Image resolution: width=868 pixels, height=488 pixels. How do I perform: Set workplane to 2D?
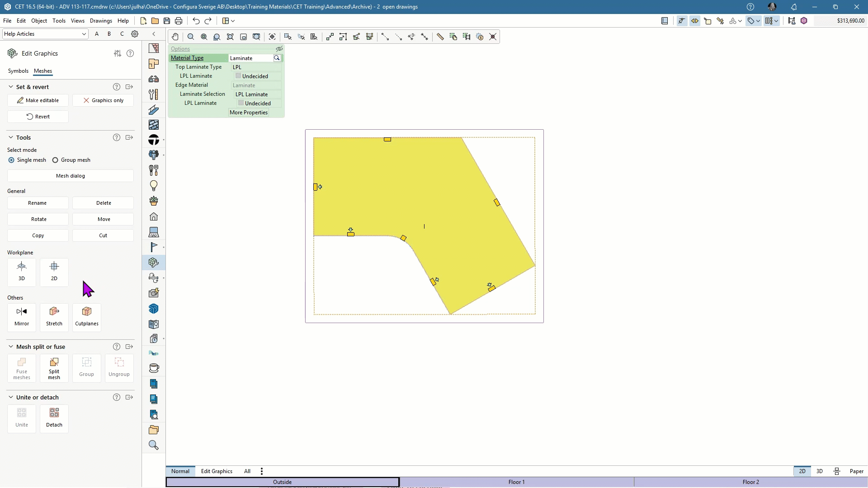click(54, 272)
